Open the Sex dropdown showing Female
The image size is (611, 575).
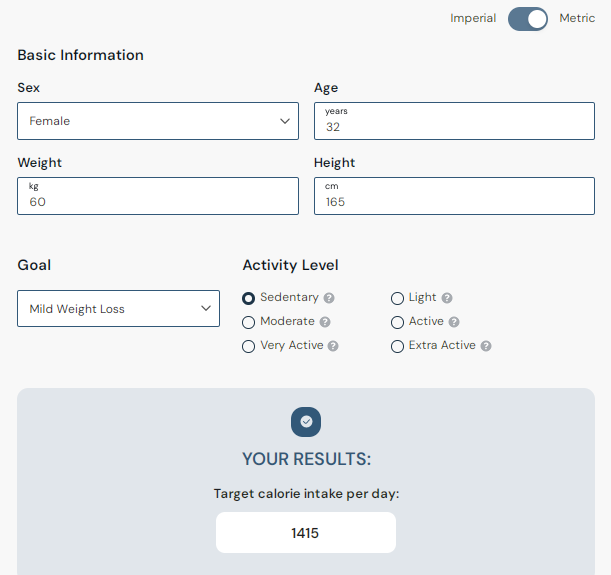pos(158,121)
